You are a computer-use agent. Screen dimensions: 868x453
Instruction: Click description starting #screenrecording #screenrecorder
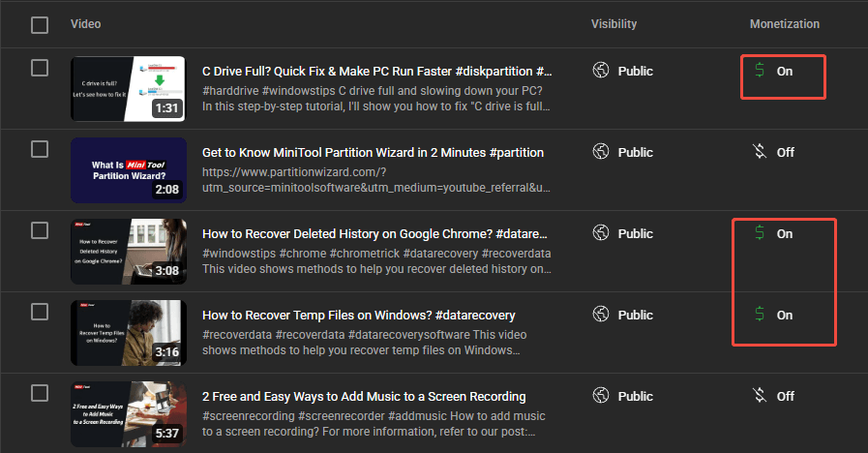click(374, 424)
